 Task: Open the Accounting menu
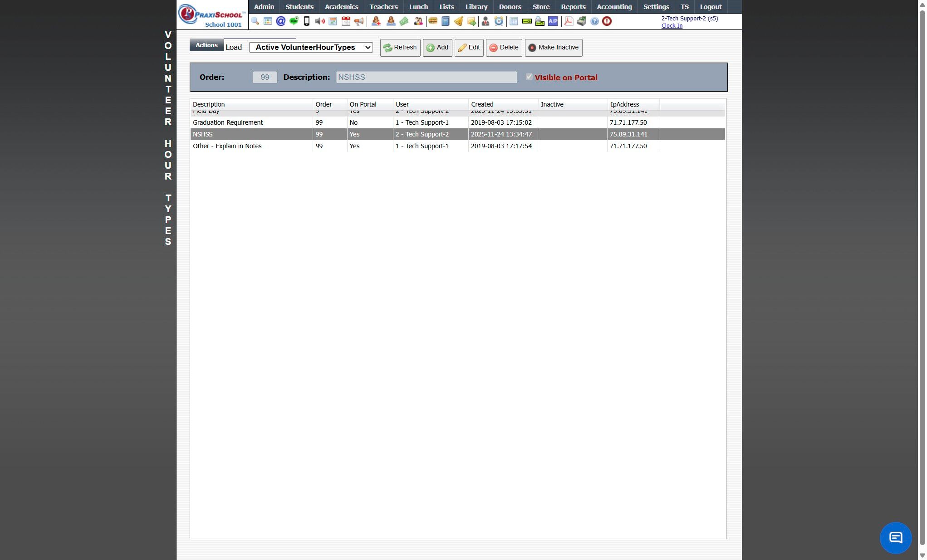614,7
